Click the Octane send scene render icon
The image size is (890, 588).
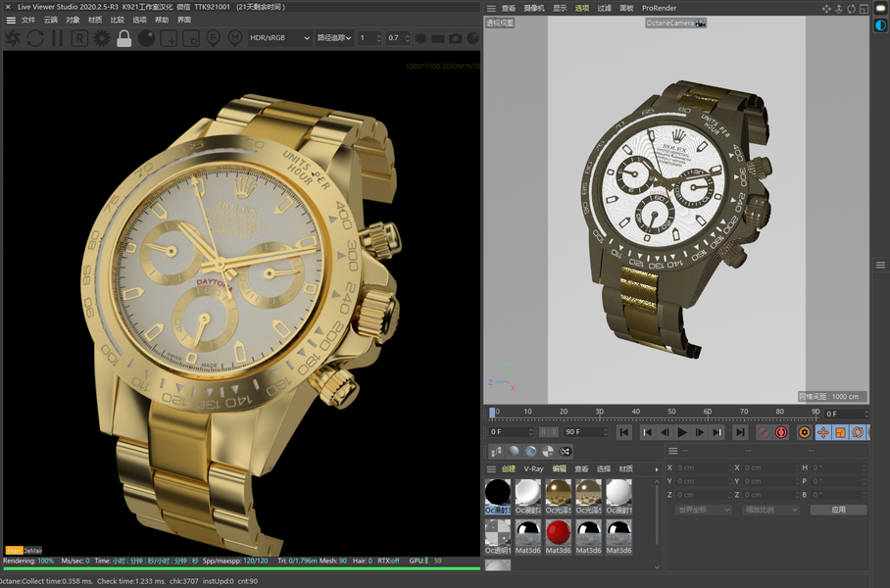pos(13,38)
